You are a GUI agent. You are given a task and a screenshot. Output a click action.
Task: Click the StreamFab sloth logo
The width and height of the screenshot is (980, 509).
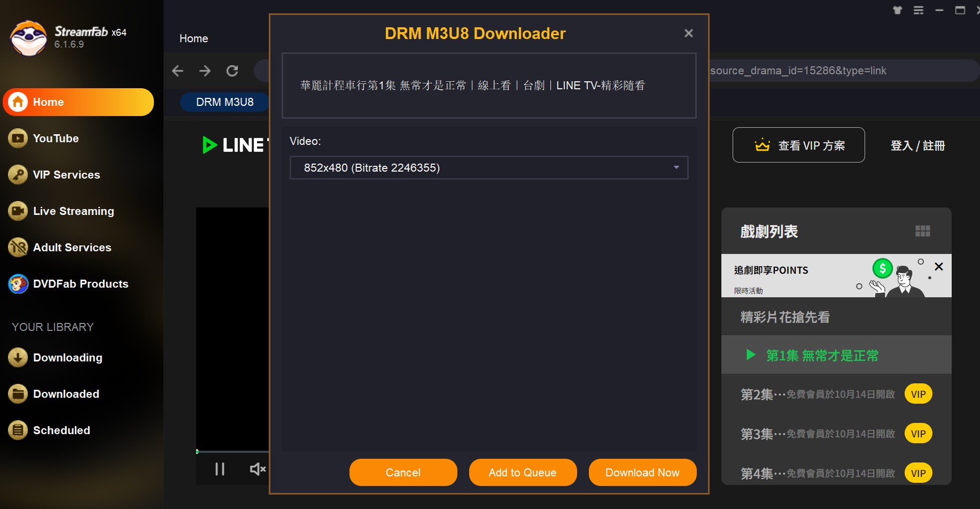28,38
